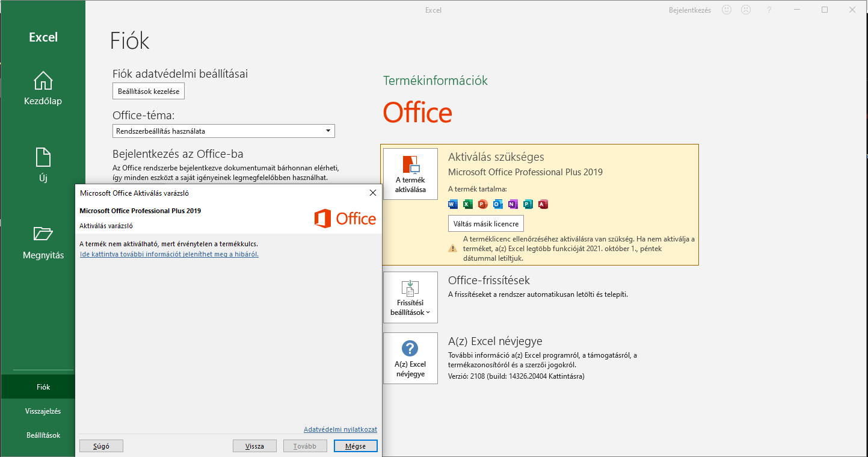
Task: Click the Tovább button in the wizard
Action: (x=305, y=446)
